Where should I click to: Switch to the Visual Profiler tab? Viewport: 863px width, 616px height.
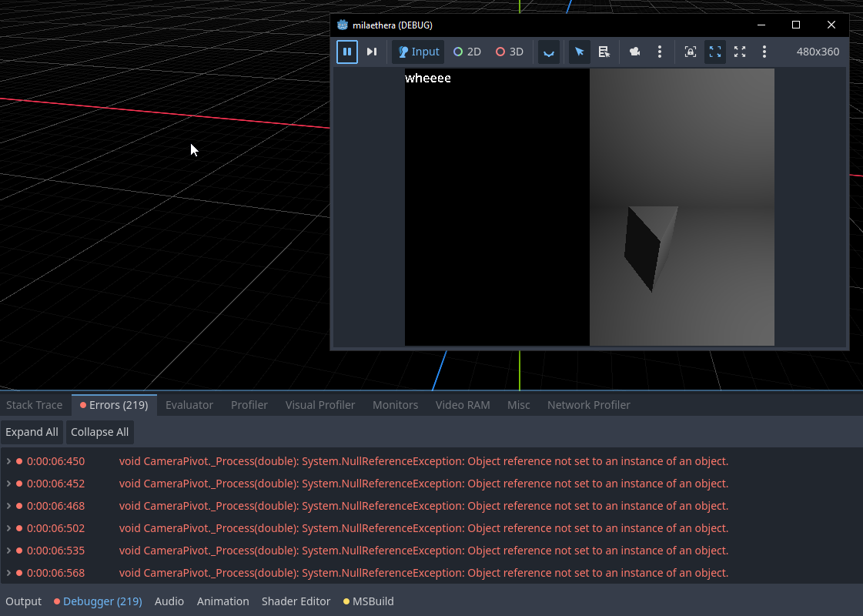pos(320,405)
